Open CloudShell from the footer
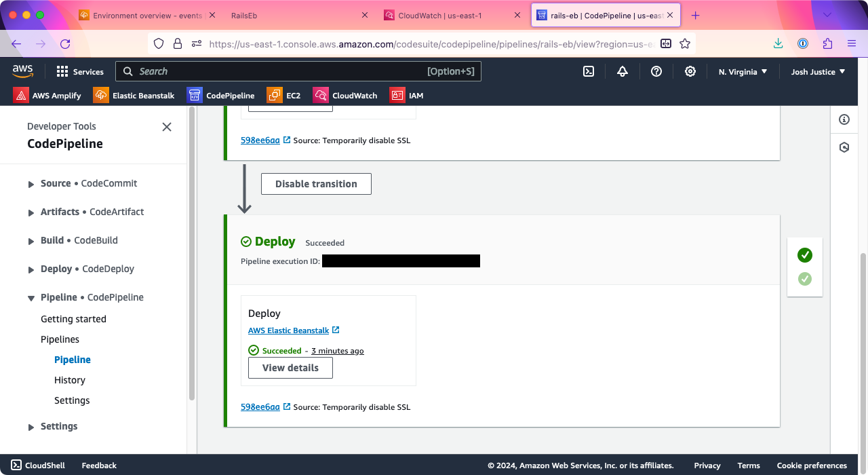The image size is (868, 475). [x=38, y=465]
